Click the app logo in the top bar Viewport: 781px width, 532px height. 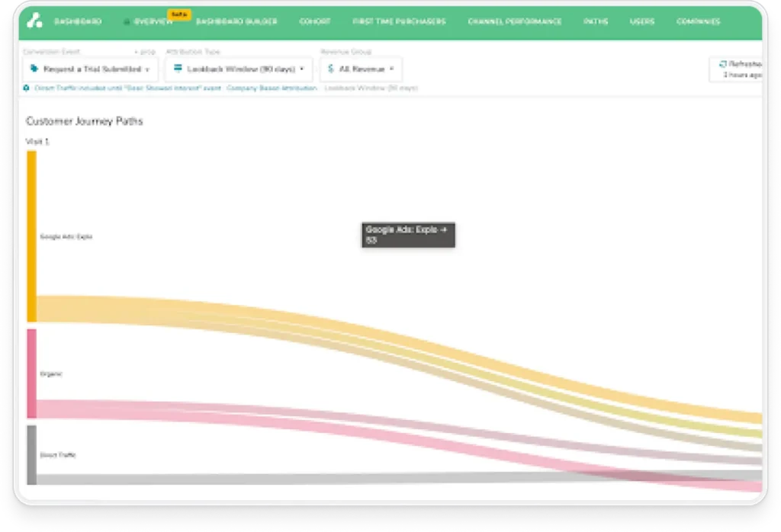[x=34, y=21]
